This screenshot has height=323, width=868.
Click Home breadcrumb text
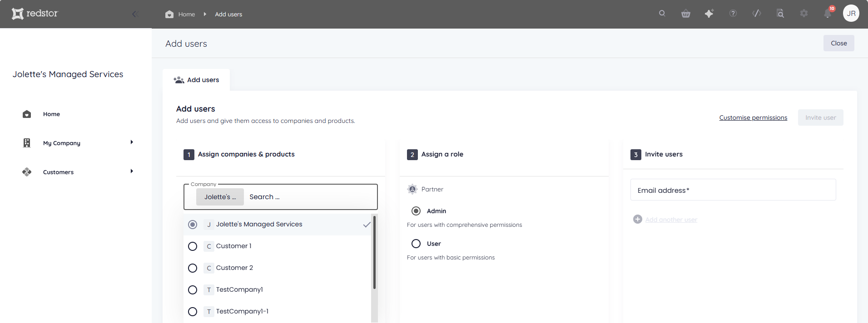tap(187, 14)
